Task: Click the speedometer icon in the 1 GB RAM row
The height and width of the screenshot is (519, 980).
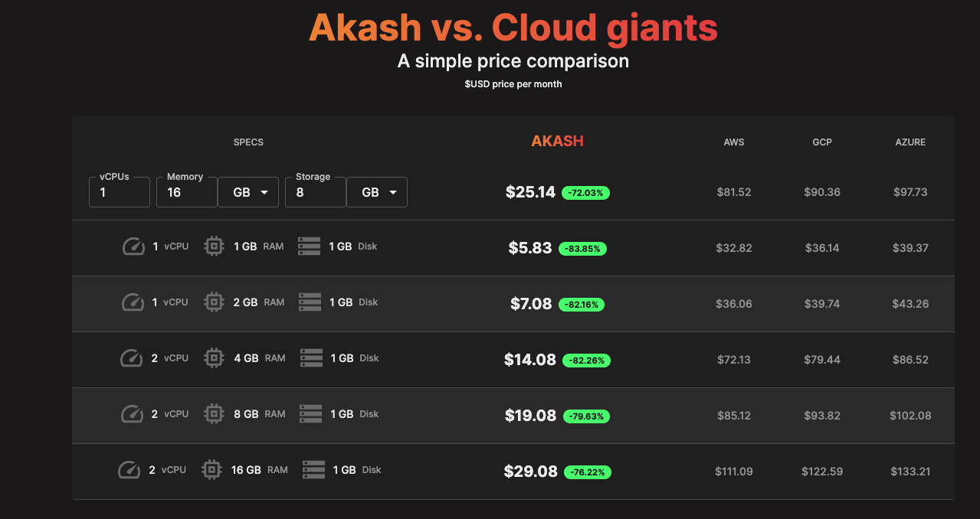Action: 134,246
